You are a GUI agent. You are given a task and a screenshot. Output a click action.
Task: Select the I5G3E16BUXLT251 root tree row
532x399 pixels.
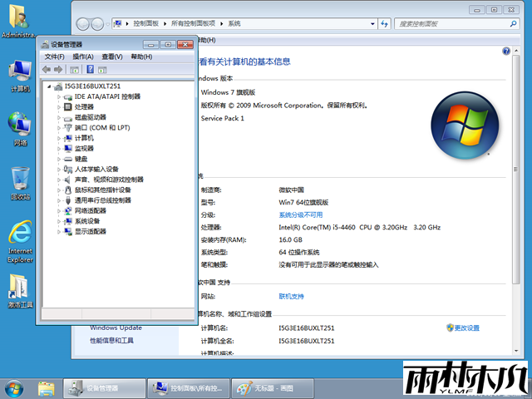[x=87, y=86]
